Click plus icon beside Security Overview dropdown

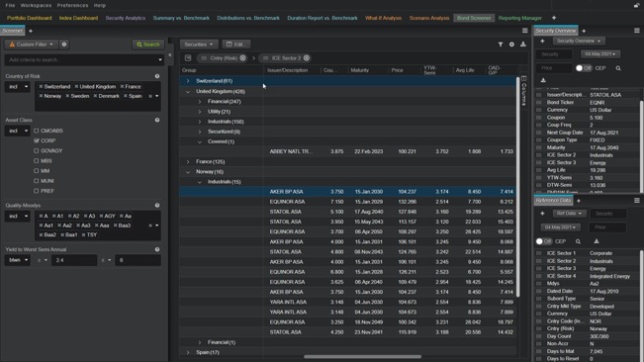(542, 41)
